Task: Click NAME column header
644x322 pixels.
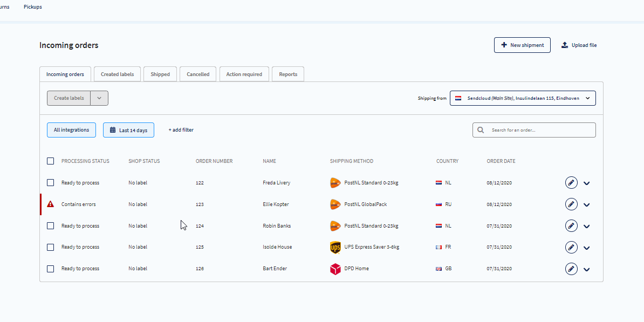Action: 270,161
